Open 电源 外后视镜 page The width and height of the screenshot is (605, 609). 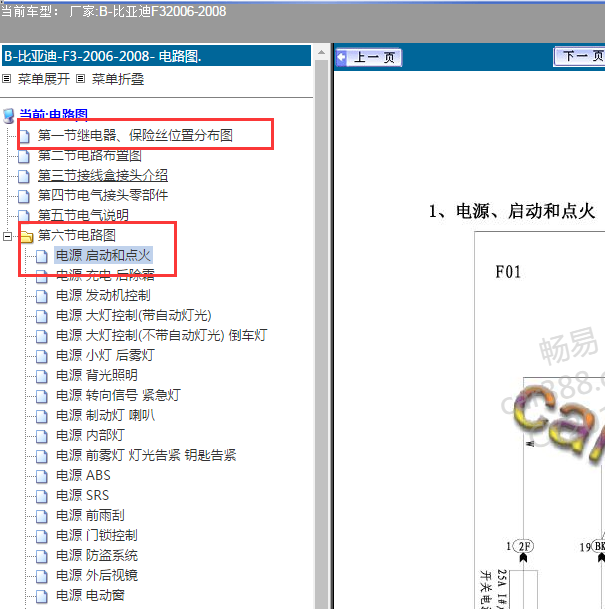click(x=97, y=576)
